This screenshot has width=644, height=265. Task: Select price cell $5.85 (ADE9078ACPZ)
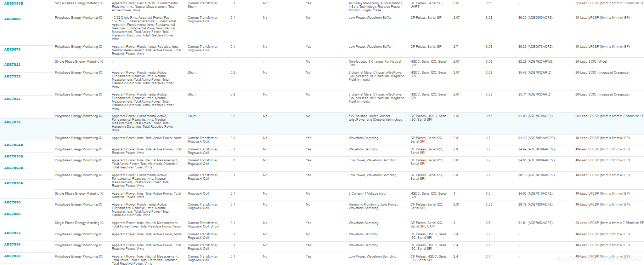click(x=535, y=47)
